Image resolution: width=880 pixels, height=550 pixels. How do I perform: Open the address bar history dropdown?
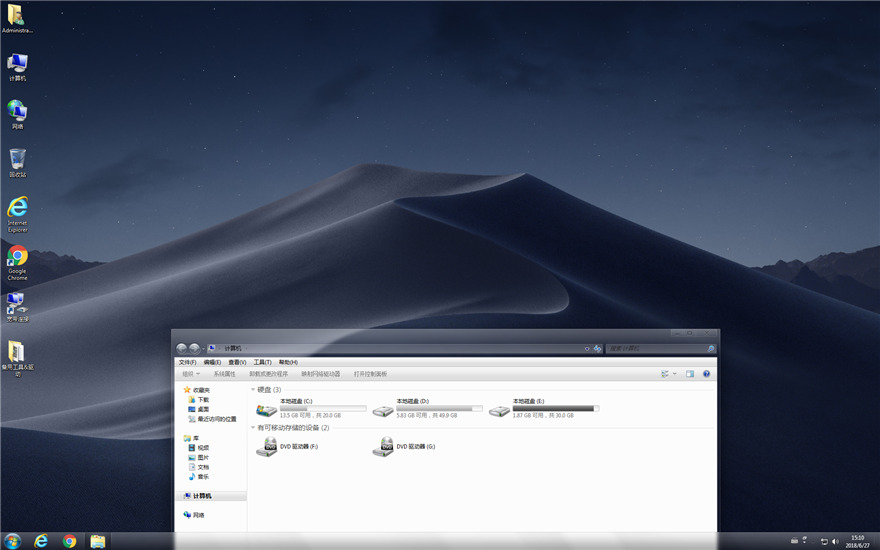click(x=587, y=349)
